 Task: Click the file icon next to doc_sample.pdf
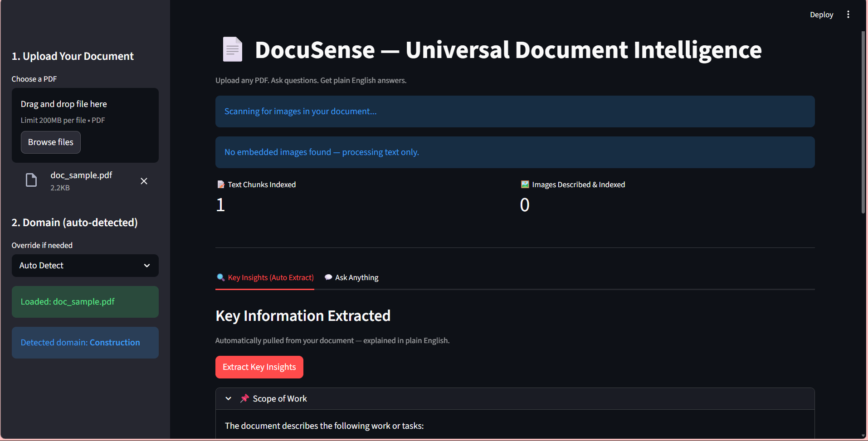point(31,180)
